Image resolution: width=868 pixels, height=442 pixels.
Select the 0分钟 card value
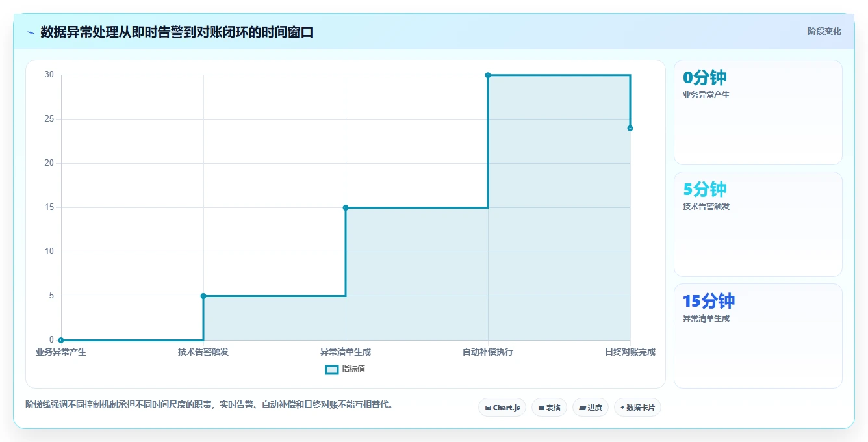point(704,77)
